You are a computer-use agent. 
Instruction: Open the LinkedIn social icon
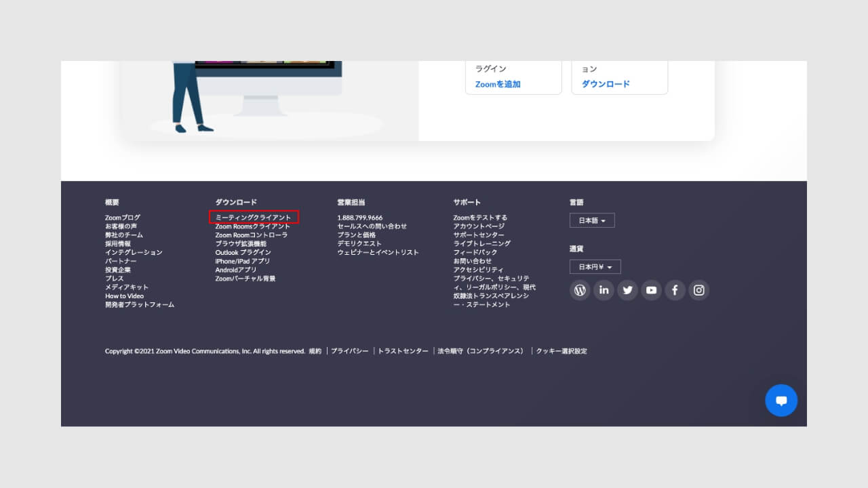tap(604, 290)
